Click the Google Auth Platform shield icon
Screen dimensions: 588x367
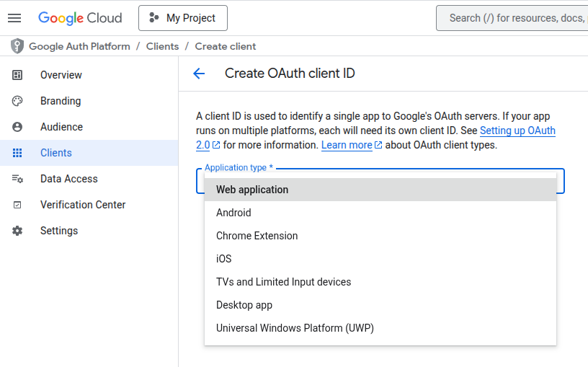tap(17, 46)
